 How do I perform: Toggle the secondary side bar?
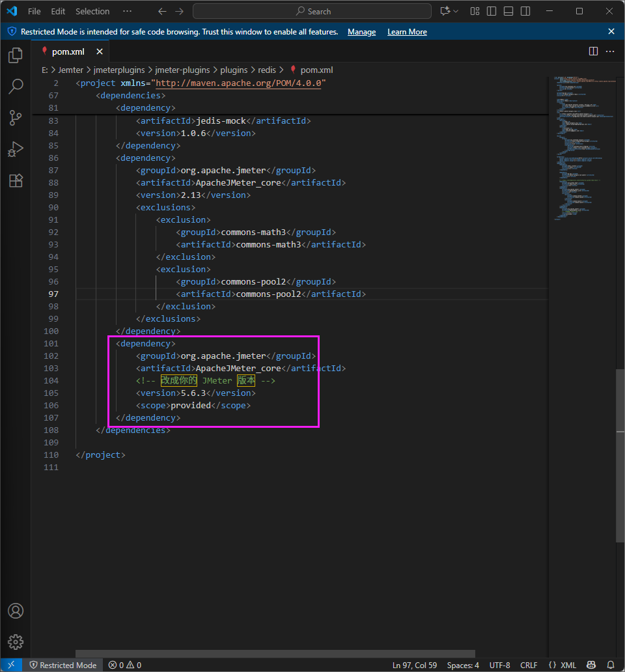pos(525,11)
